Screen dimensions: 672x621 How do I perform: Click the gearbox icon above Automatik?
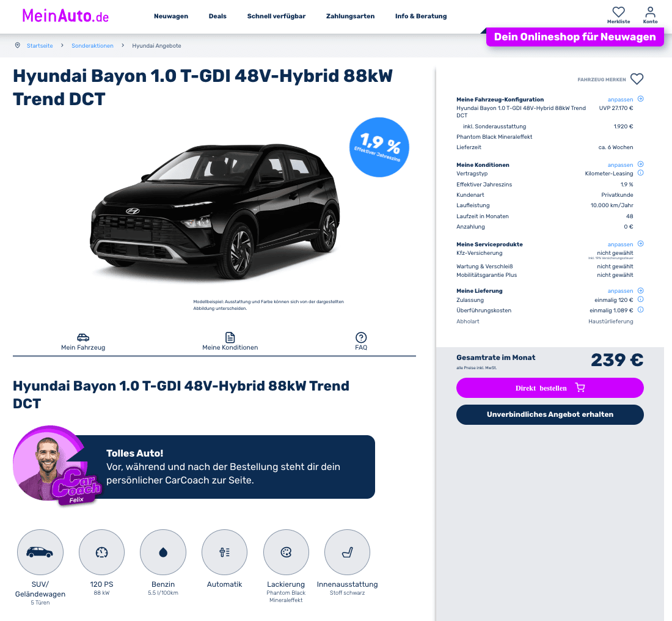225,553
